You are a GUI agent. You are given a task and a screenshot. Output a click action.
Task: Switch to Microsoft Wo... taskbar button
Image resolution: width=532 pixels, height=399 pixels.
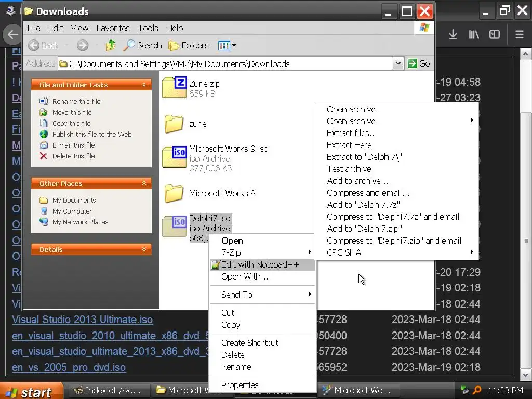[358, 391]
